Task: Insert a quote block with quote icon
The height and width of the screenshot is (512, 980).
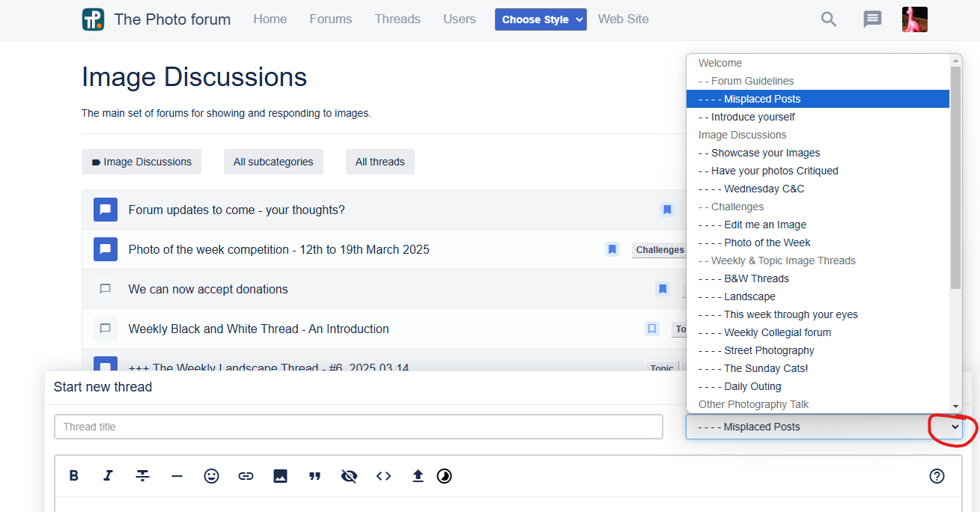Action: (x=314, y=476)
